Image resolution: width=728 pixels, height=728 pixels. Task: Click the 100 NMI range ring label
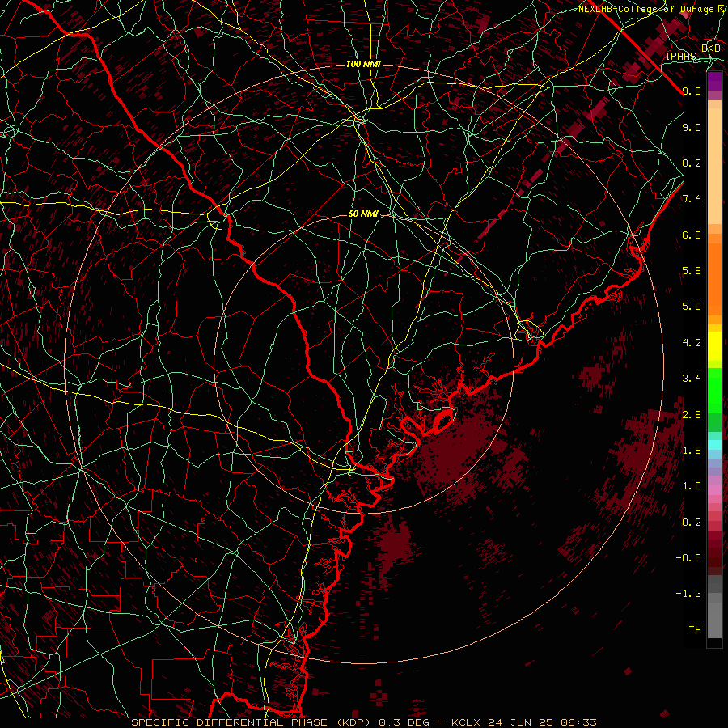[x=363, y=64]
